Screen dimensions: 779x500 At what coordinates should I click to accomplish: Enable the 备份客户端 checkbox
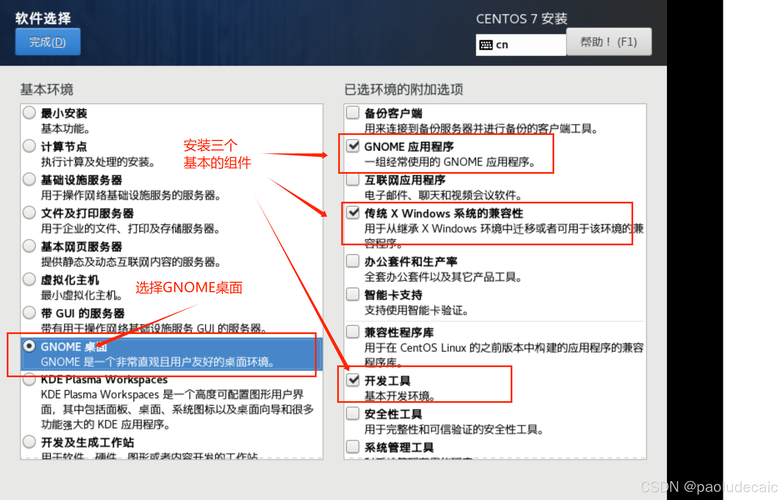click(x=353, y=112)
